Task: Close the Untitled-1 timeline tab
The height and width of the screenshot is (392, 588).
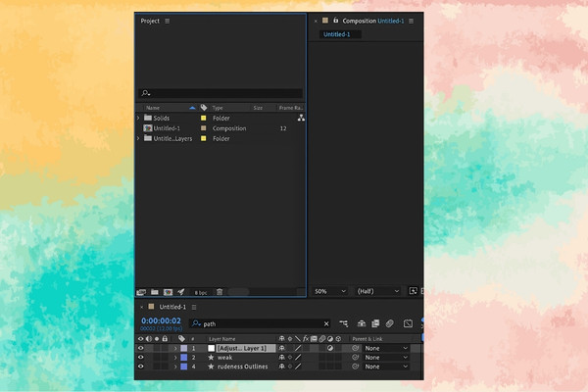Action: coord(142,307)
